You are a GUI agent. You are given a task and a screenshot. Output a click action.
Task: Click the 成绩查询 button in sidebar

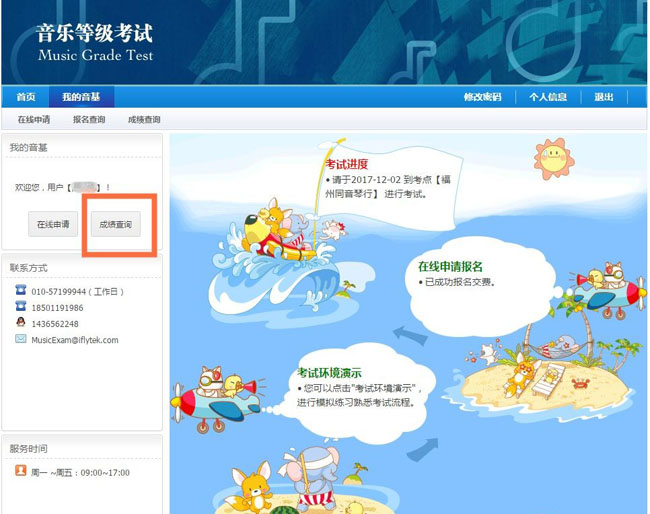coord(116,224)
